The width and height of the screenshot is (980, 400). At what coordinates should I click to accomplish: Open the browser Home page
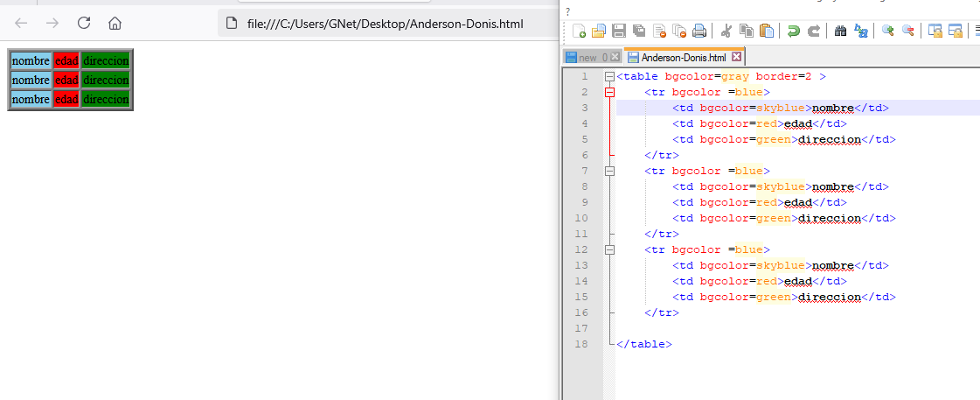(115, 23)
